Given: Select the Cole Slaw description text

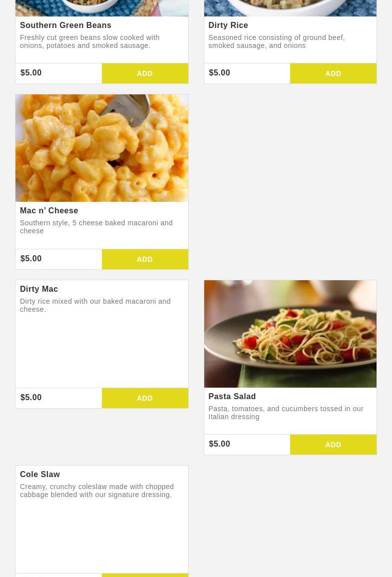Looking at the screenshot, I should (97, 491).
